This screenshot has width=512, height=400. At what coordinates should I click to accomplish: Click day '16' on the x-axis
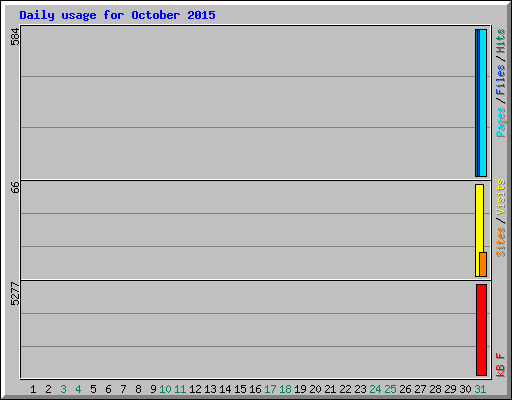pos(255,389)
